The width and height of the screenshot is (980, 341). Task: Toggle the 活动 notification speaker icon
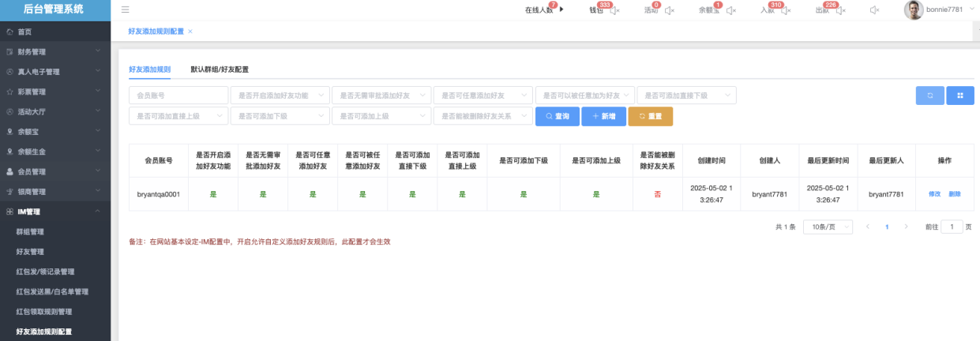(669, 10)
